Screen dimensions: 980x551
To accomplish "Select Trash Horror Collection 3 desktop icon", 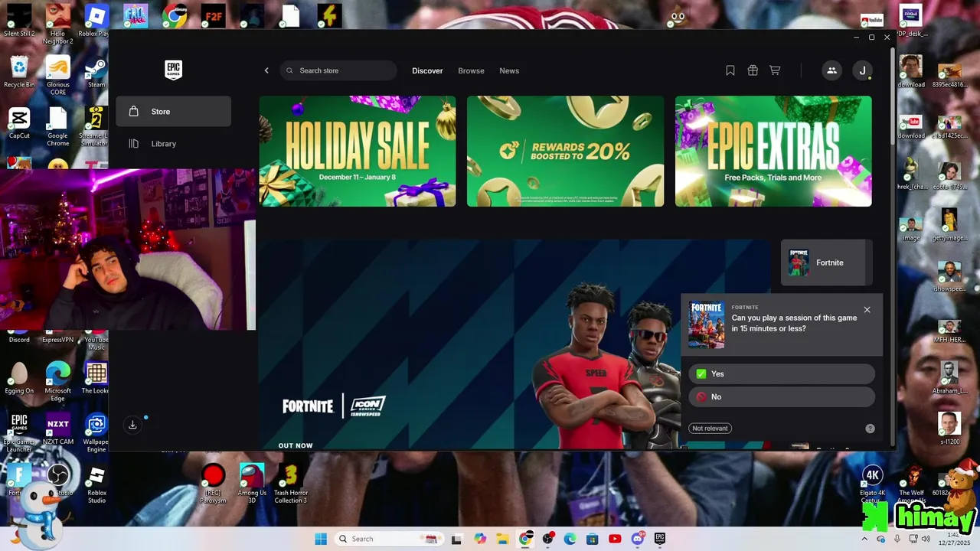I will [x=291, y=484].
